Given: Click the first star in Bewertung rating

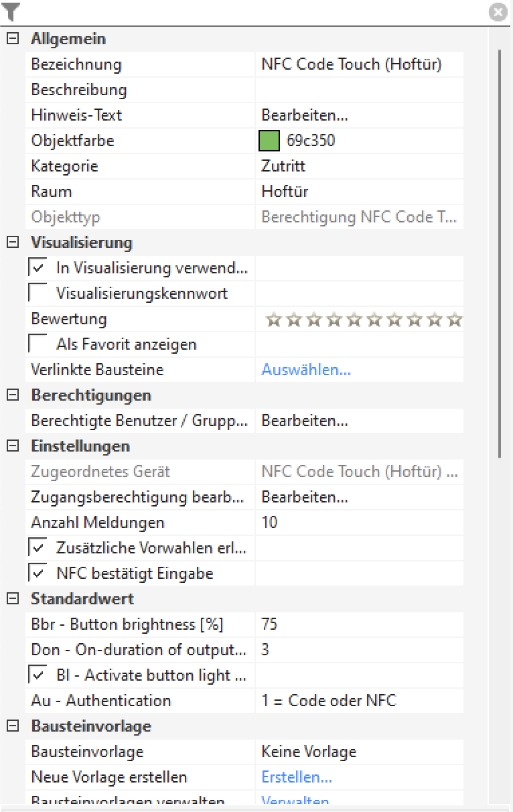Looking at the screenshot, I should [272, 320].
